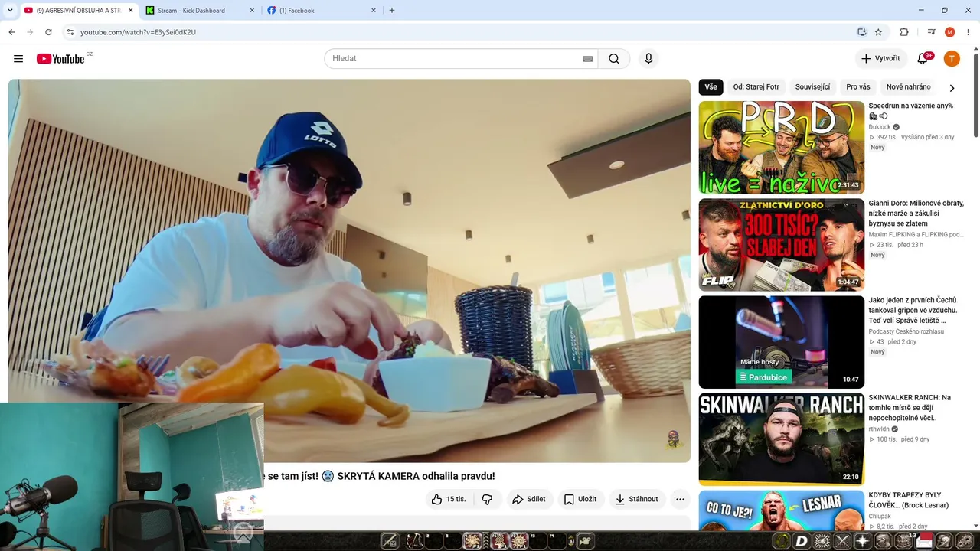
Task: Open the SKINWALKER RANCH video title
Action: (910, 408)
